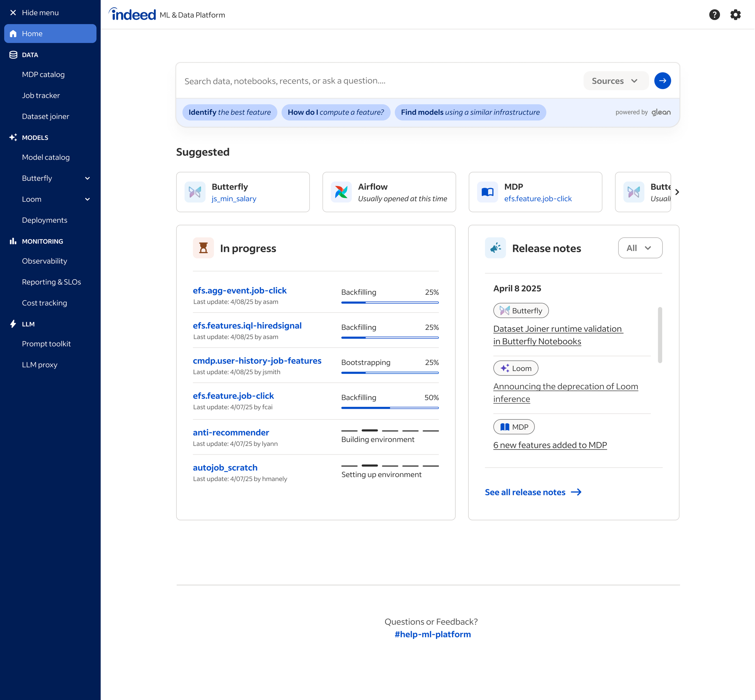Viewport: 755px width, 700px height.
Task: Open settings via the gear icon
Action: click(x=735, y=14)
